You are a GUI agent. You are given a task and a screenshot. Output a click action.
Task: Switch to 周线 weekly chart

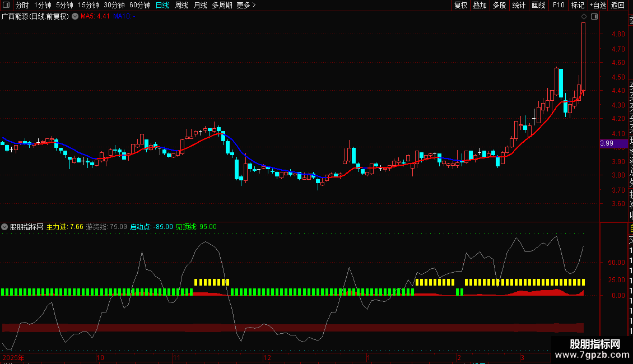tap(181, 5)
